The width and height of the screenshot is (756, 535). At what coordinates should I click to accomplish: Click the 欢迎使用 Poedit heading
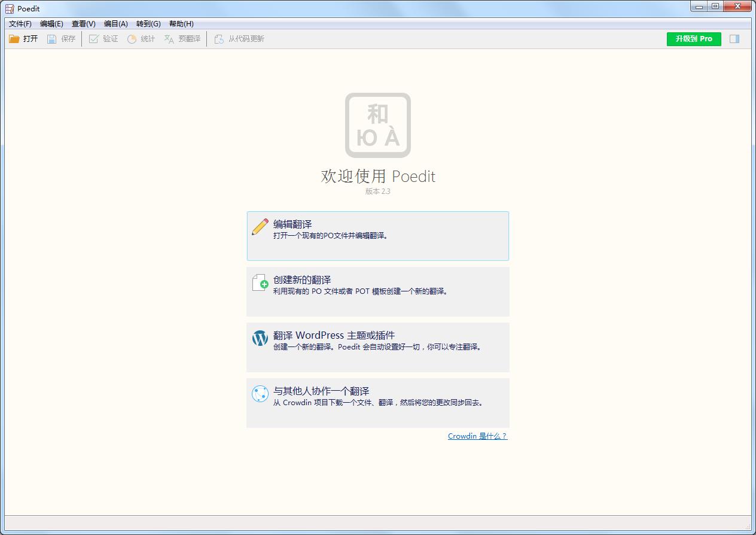[378, 177]
